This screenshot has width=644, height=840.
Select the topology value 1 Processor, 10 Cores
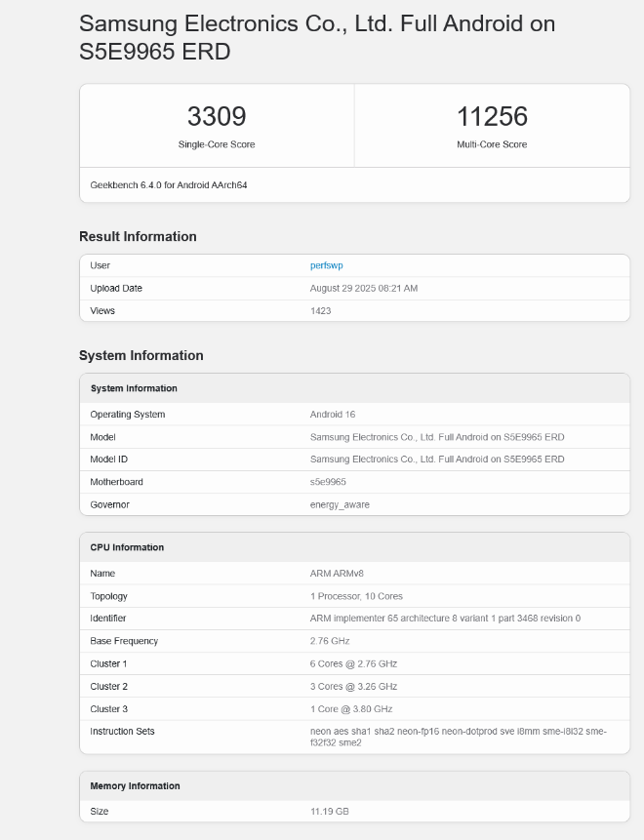[356, 596]
